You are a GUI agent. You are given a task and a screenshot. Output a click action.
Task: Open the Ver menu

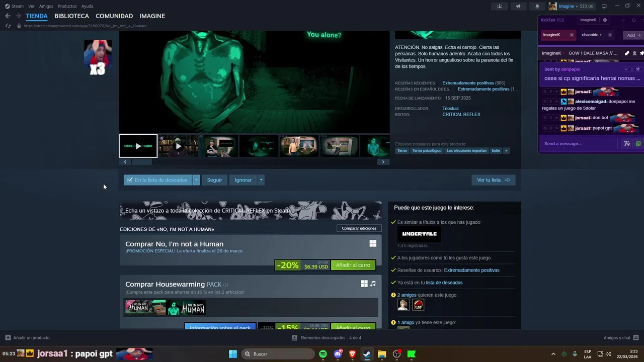click(32, 6)
